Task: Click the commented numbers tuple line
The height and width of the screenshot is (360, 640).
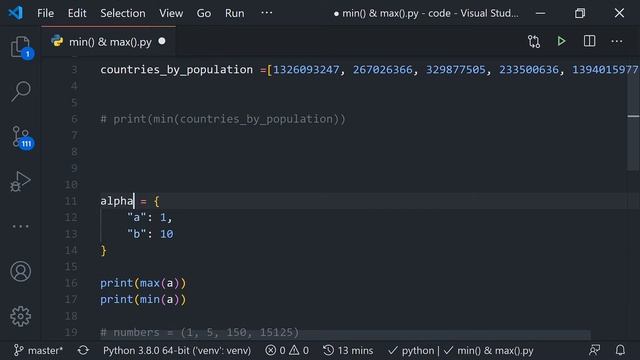Action: click(x=200, y=332)
